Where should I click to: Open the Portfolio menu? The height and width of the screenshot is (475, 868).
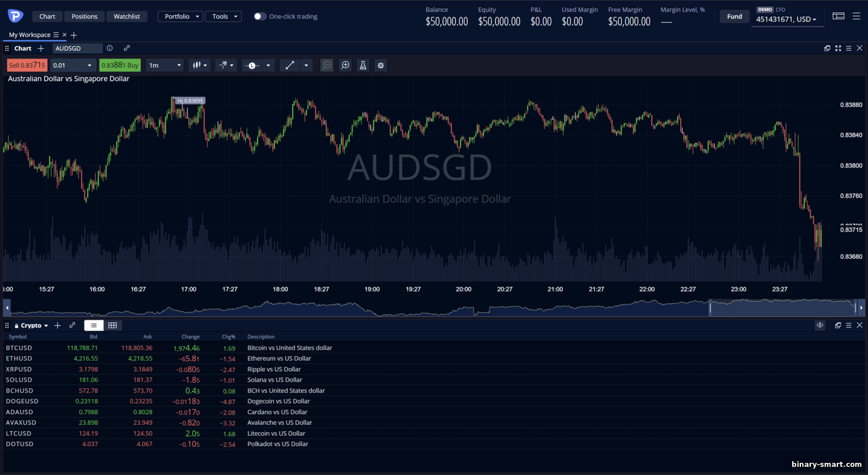(x=181, y=16)
